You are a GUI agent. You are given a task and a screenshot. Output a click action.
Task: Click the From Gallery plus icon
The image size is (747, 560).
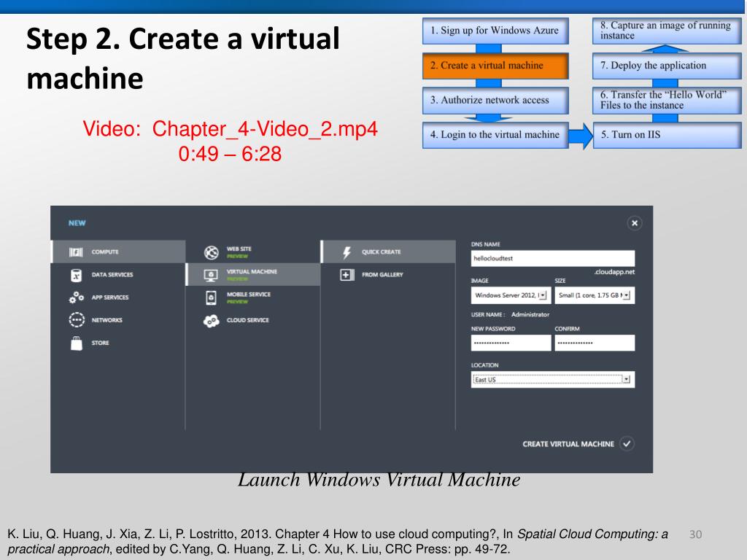347,275
